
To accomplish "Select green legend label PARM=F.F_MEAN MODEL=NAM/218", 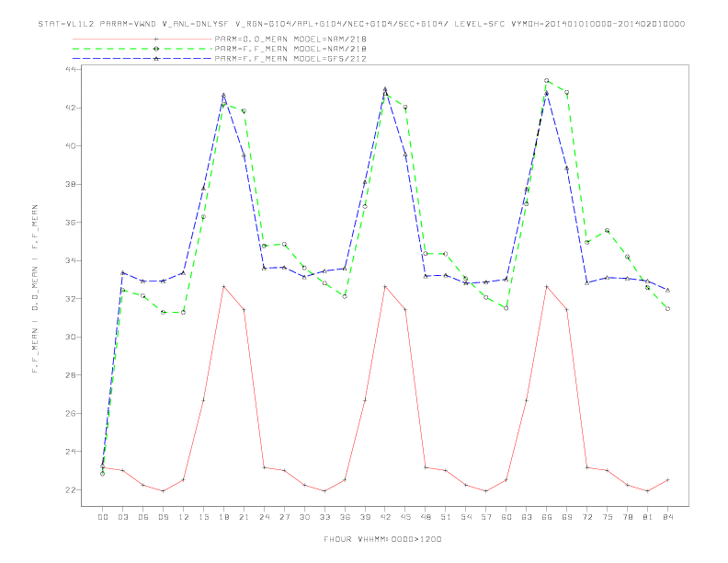I will coord(290,49).
